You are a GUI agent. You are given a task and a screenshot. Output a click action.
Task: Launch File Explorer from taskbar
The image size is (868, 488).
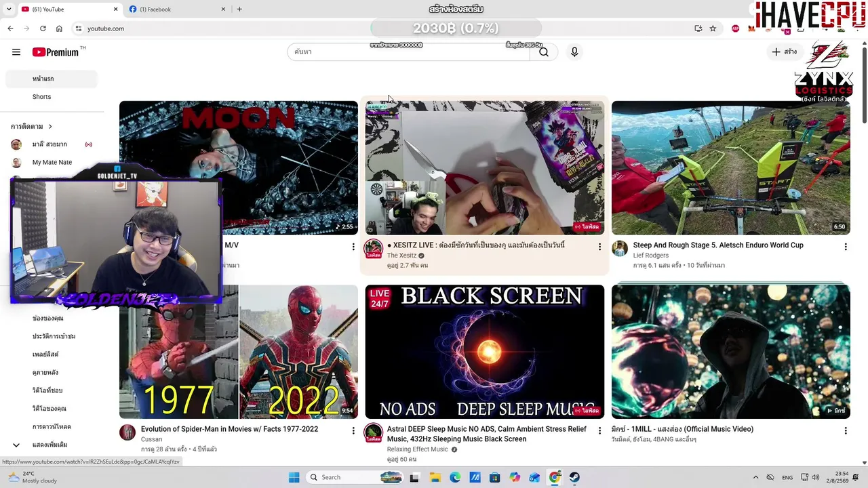click(435, 477)
